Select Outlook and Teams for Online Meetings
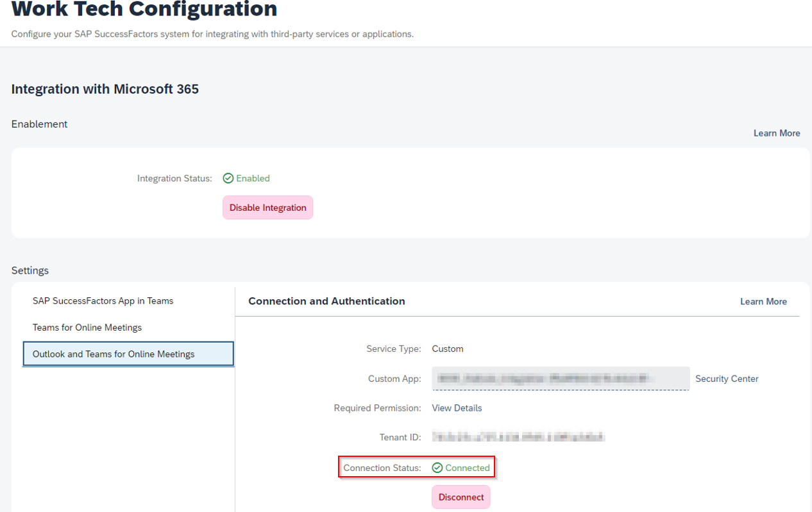Screen dimensions: 812x512 click(x=128, y=354)
